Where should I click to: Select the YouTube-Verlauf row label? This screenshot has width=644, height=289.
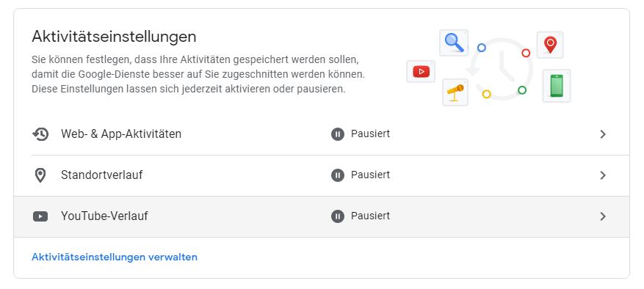click(104, 216)
